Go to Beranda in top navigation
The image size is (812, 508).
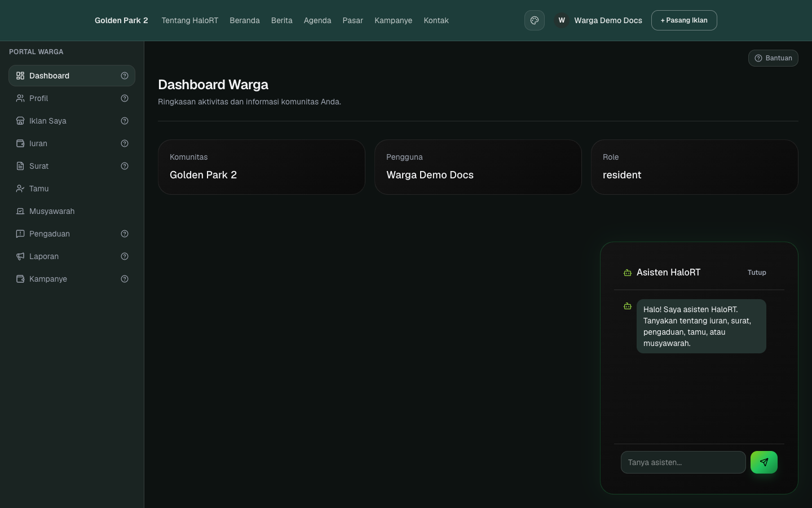click(245, 20)
